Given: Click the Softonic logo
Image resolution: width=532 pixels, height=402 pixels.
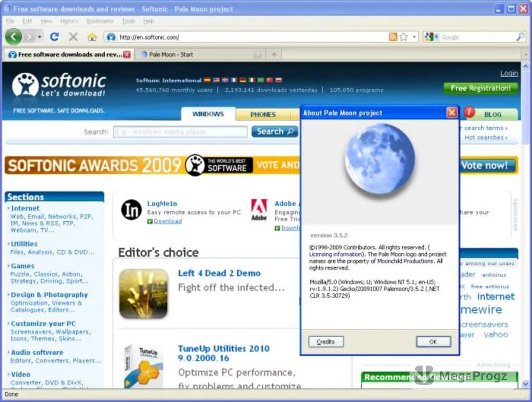Looking at the screenshot, I should [59, 85].
